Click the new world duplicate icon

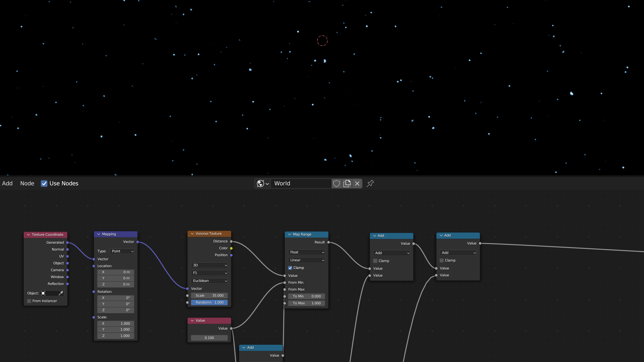pyautogui.click(x=347, y=184)
